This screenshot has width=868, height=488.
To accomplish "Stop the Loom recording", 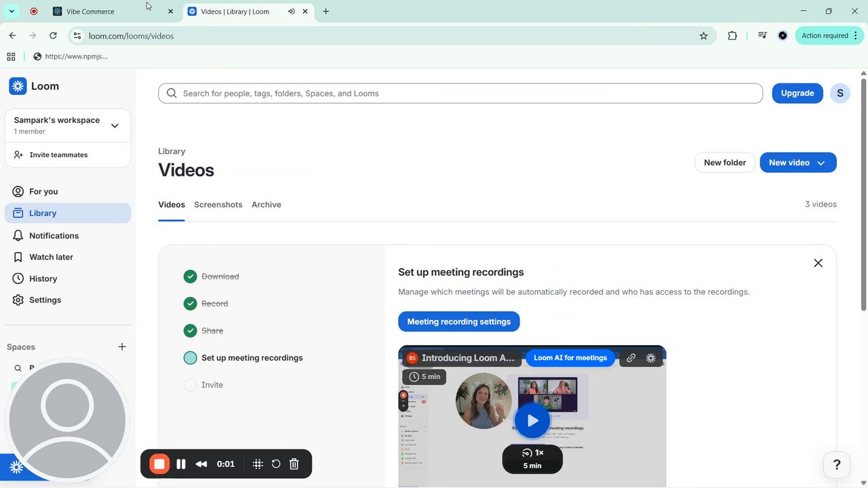I will pos(159,464).
